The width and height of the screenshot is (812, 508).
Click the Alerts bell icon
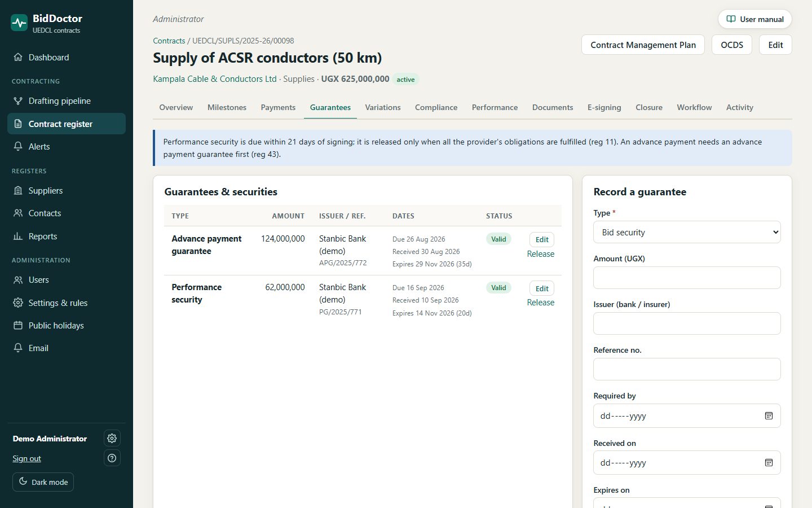18,146
